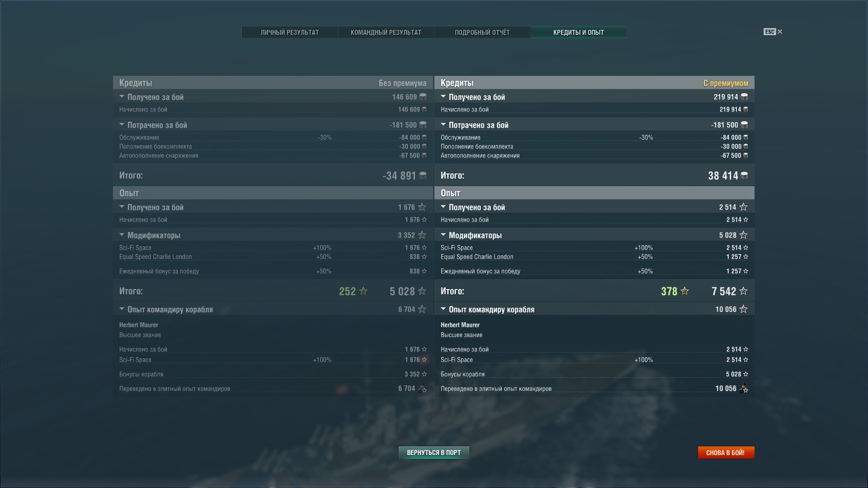868x488 pixels.
Task: Click the left Sci-Fi Space modifier row
Action: (x=273, y=248)
